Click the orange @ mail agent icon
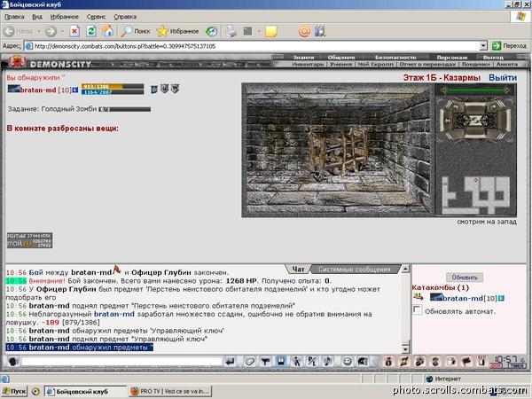Image resolution: width=532 pixels, height=399 pixels. [304, 32]
